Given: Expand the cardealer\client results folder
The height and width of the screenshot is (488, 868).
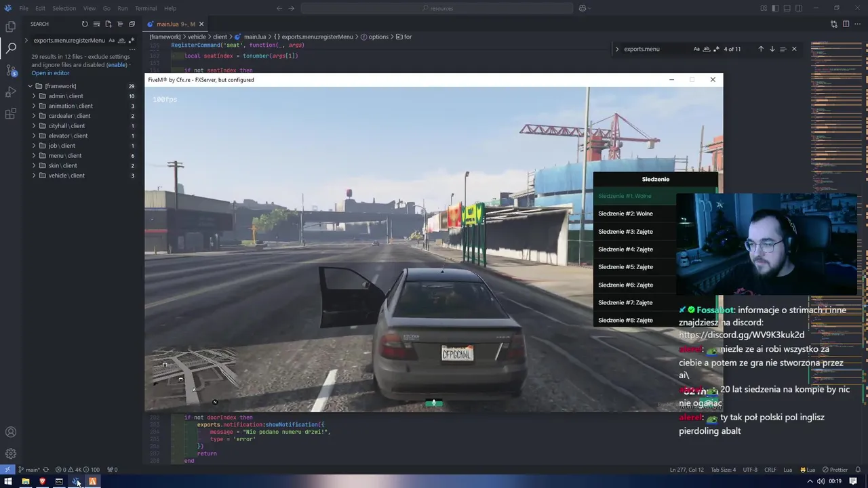Looking at the screenshot, I should pyautogui.click(x=34, y=116).
